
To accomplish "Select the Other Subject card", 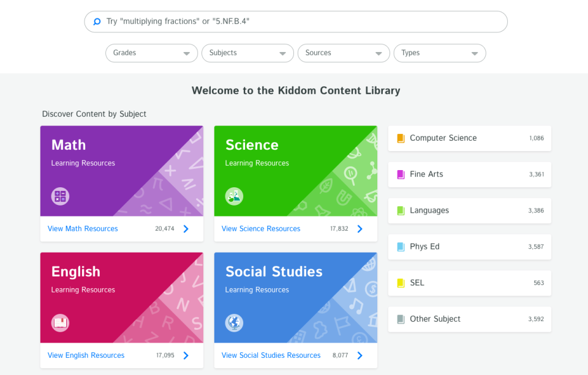I will click(x=469, y=319).
